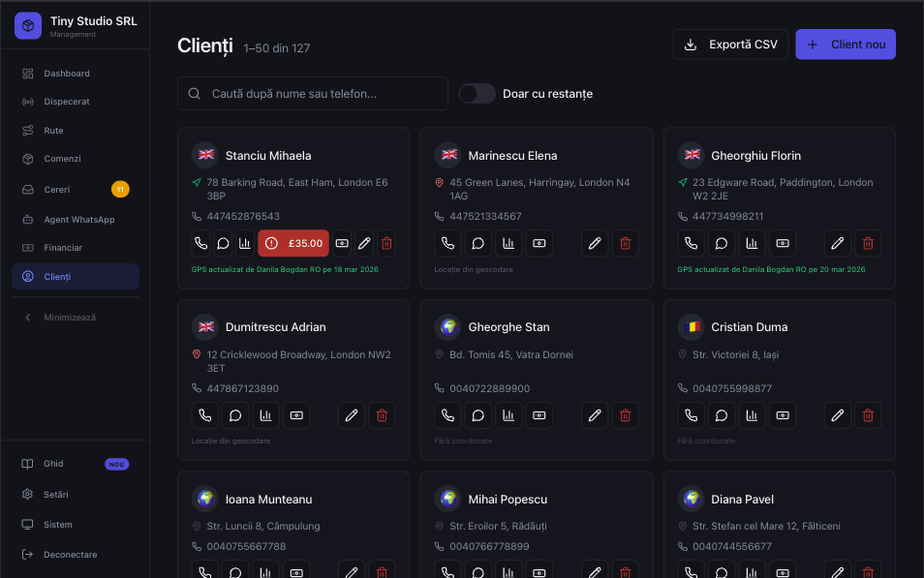
Task: Delete Dumitrescu Adrian client
Action: (x=382, y=415)
